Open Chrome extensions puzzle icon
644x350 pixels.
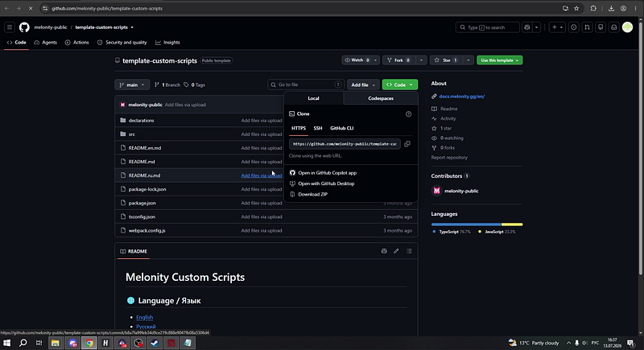pyautogui.click(x=593, y=8)
